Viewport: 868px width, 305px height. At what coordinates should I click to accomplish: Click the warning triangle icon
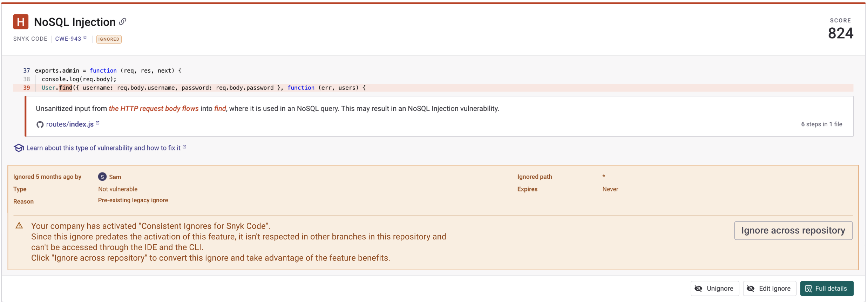[x=19, y=226]
